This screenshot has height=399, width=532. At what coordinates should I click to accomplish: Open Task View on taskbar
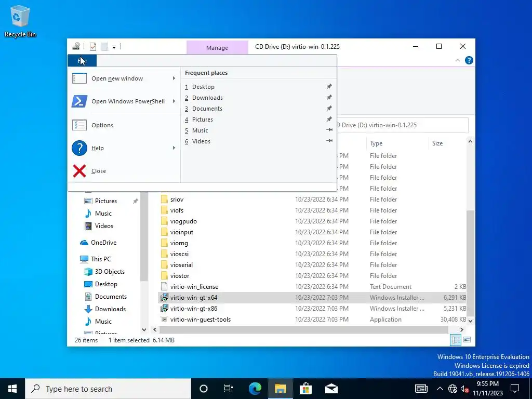[229, 389]
